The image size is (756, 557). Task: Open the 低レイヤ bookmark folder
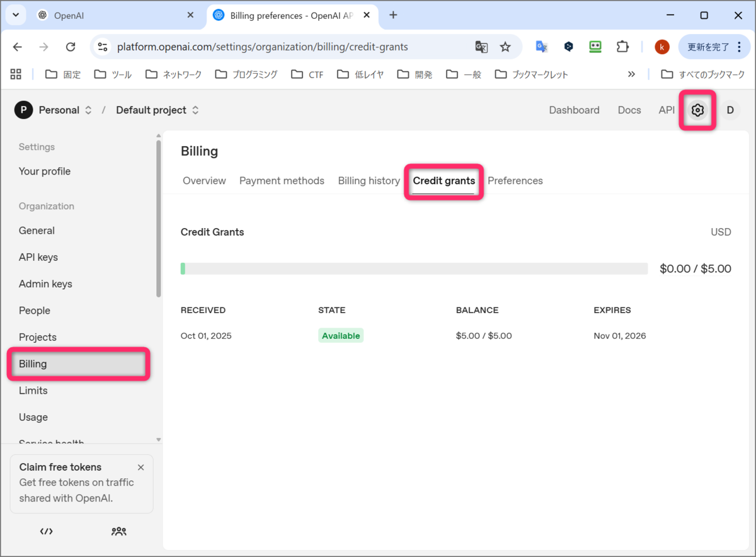click(x=360, y=74)
